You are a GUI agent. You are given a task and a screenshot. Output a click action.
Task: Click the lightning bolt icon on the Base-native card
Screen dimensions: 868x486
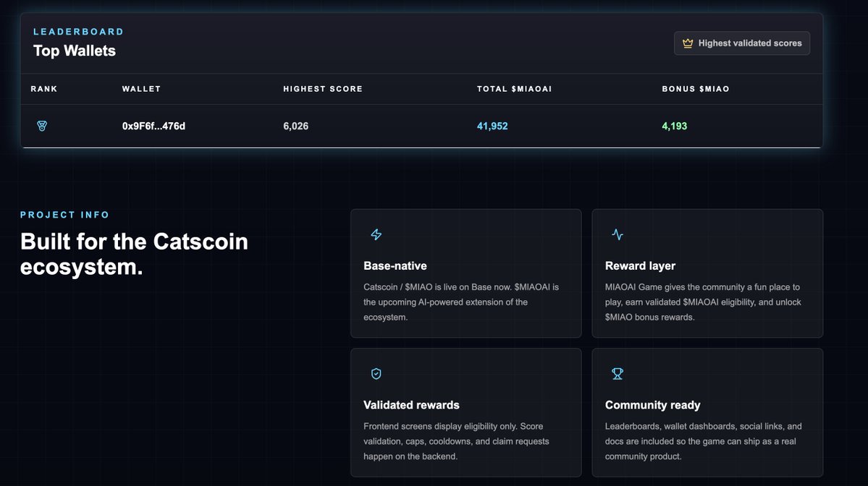point(376,234)
